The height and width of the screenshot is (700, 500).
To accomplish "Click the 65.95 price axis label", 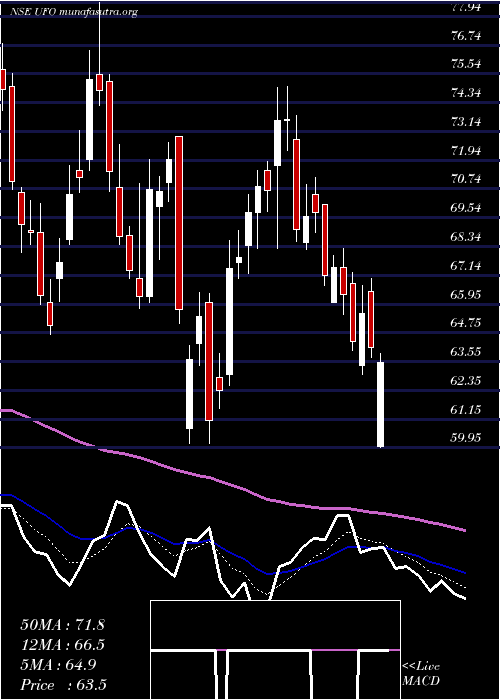I will tap(467, 295).
